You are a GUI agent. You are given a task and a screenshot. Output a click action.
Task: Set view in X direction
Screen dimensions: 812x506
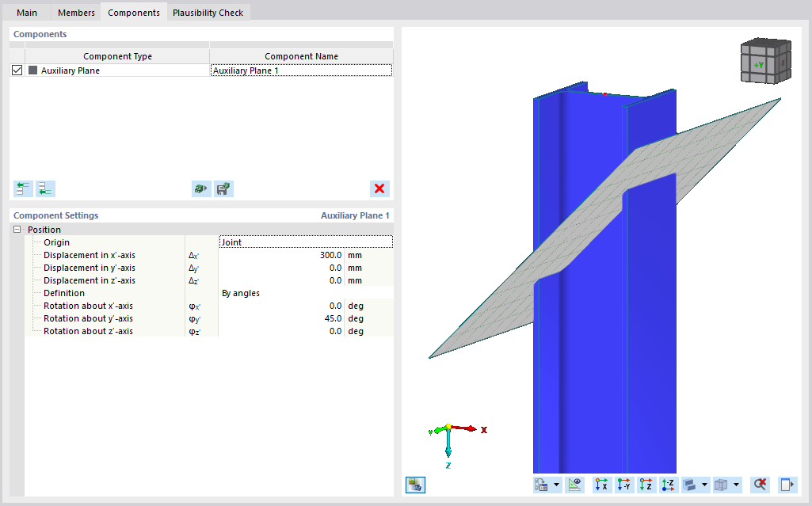(602, 485)
